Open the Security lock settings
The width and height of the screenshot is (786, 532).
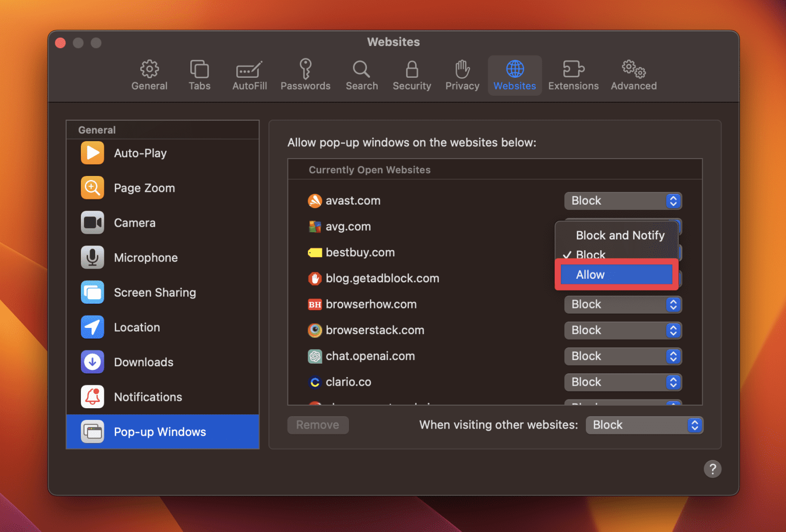click(x=411, y=75)
